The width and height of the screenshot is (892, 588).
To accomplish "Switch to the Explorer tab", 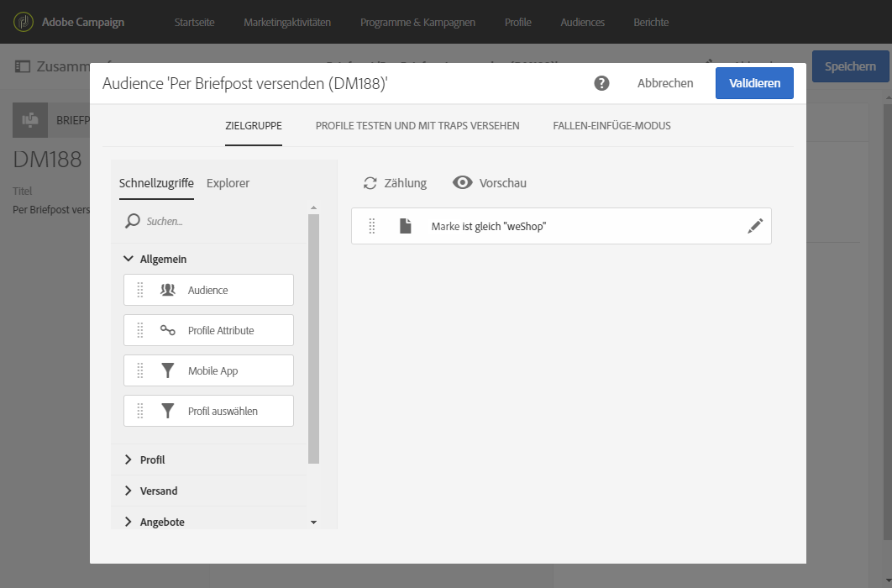I will pyautogui.click(x=228, y=183).
